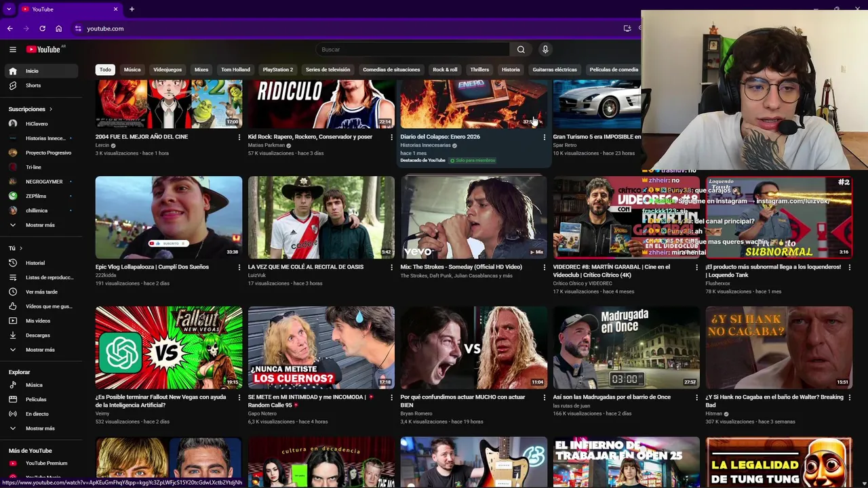
Task: Open Bryan Romero channel link
Action: click(416, 413)
